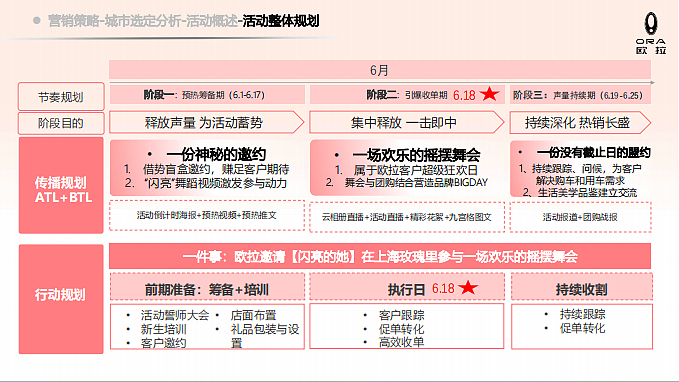Click dashed box 云相册直播+活动直播+精彩花絮

(x=407, y=217)
